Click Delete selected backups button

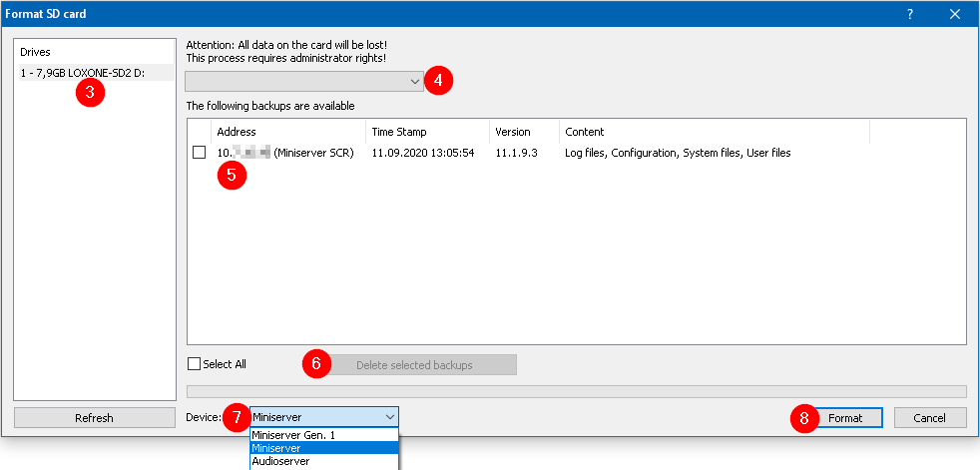tap(413, 365)
